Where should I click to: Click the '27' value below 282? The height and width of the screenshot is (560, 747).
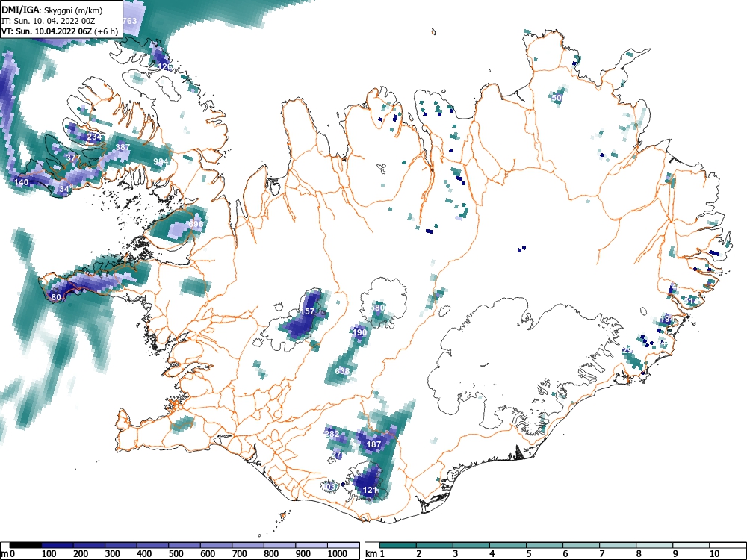click(336, 455)
